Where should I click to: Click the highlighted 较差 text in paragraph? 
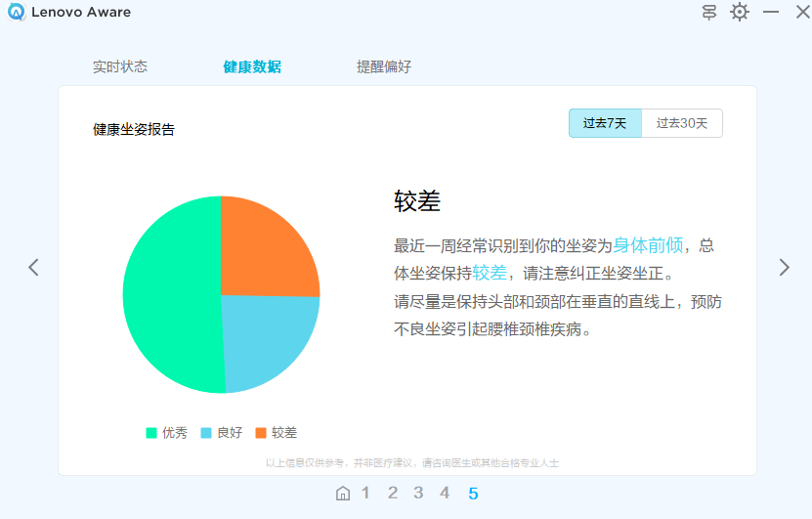tap(490, 273)
